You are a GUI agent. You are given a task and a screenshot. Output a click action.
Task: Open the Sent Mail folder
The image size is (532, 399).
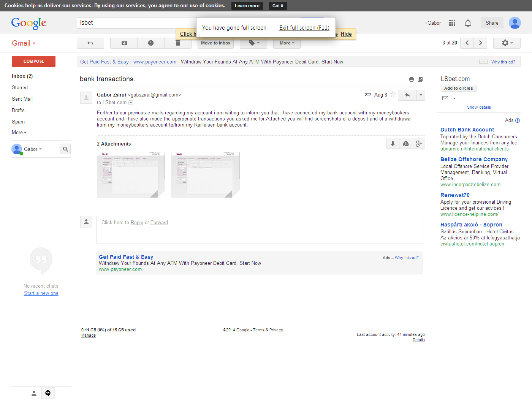coord(22,99)
